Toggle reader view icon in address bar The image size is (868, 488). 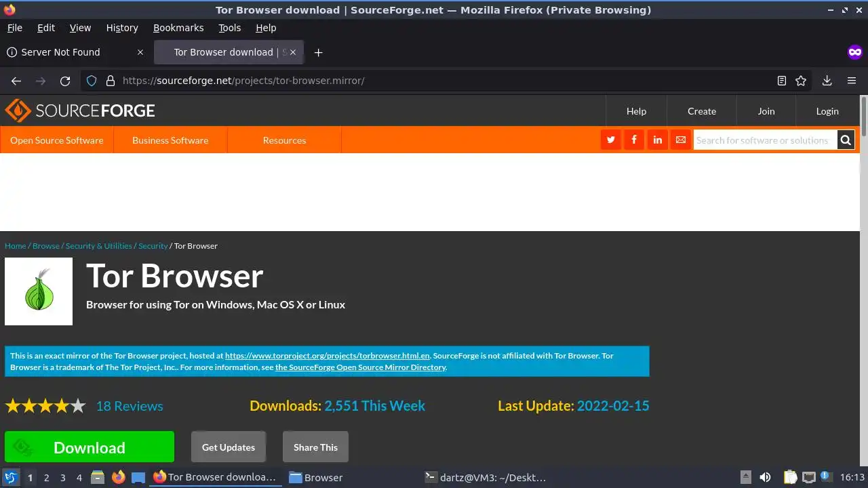pos(782,81)
